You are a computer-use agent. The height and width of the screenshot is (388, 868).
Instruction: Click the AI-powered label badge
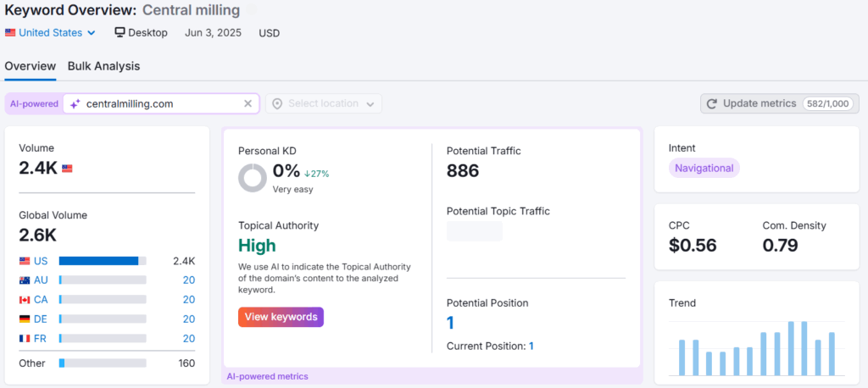click(34, 103)
